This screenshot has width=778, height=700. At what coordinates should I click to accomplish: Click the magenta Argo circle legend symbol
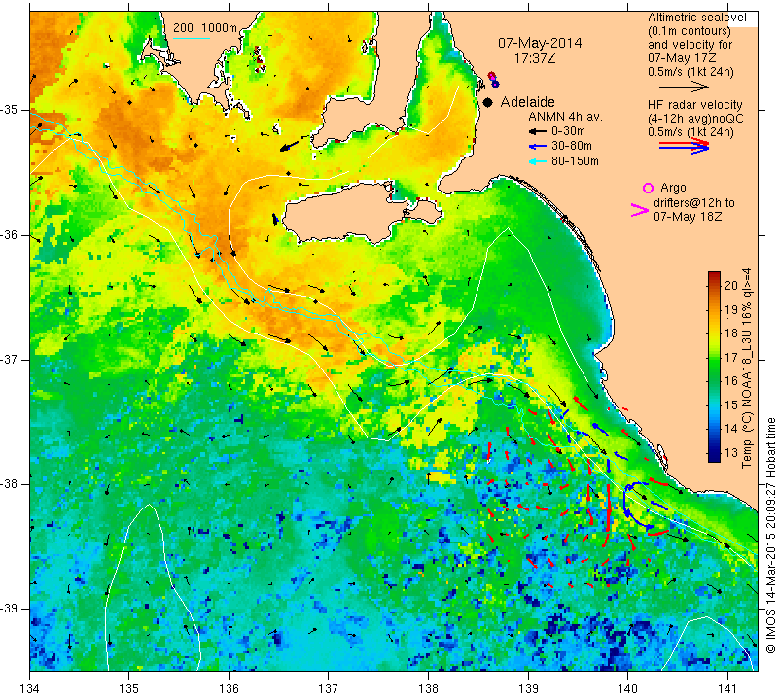(x=648, y=188)
